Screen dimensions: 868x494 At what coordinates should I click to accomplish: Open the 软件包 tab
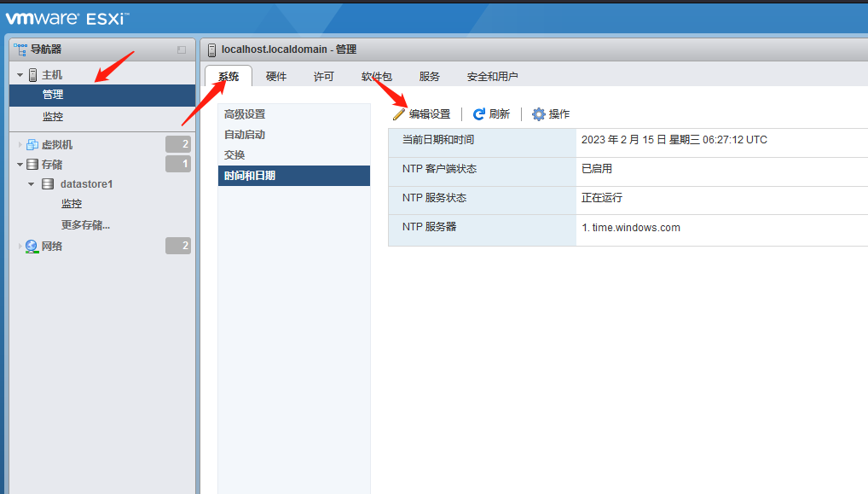coord(376,77)
